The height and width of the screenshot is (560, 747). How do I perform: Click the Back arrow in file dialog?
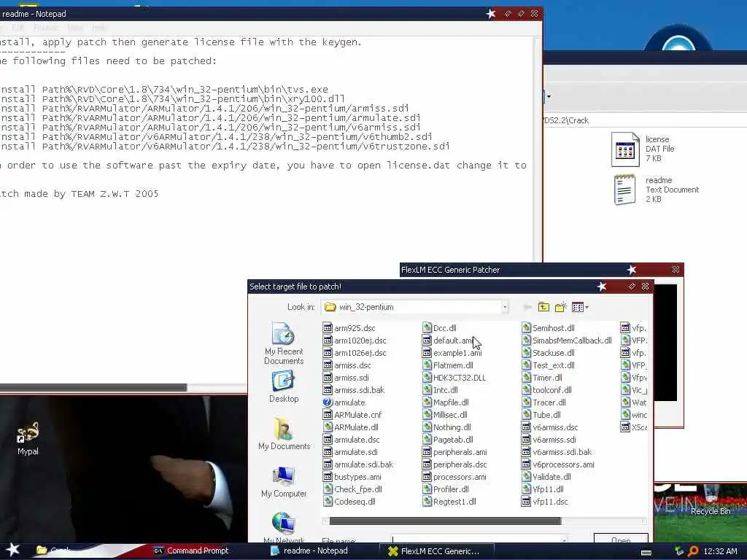(527, 307)
